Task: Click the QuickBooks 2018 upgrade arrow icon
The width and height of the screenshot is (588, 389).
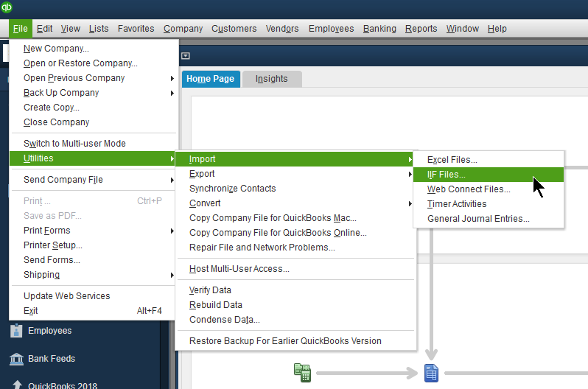Action: tap(17, 385)
